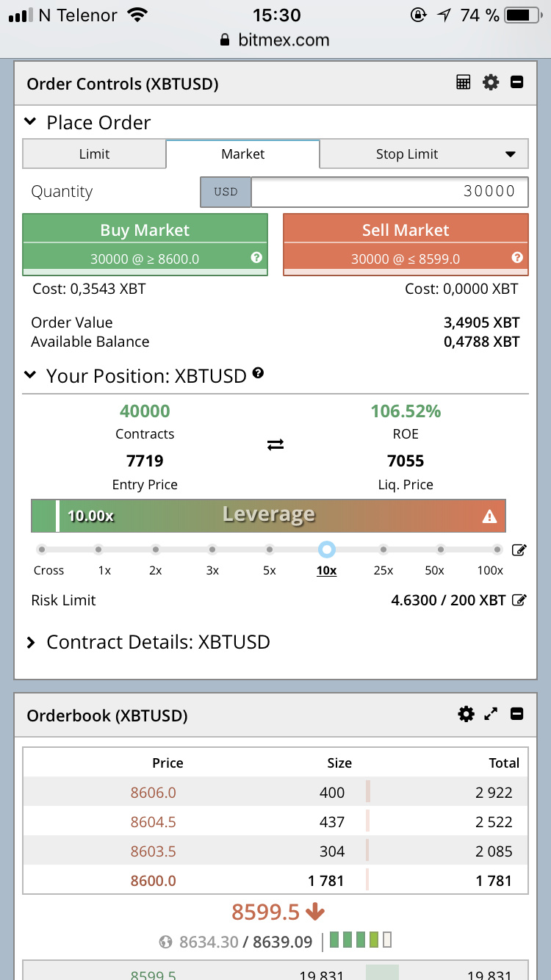Click the last price 8599.5
The height and width of the screenshot is (980, 551).
click(x=265, y=912)
